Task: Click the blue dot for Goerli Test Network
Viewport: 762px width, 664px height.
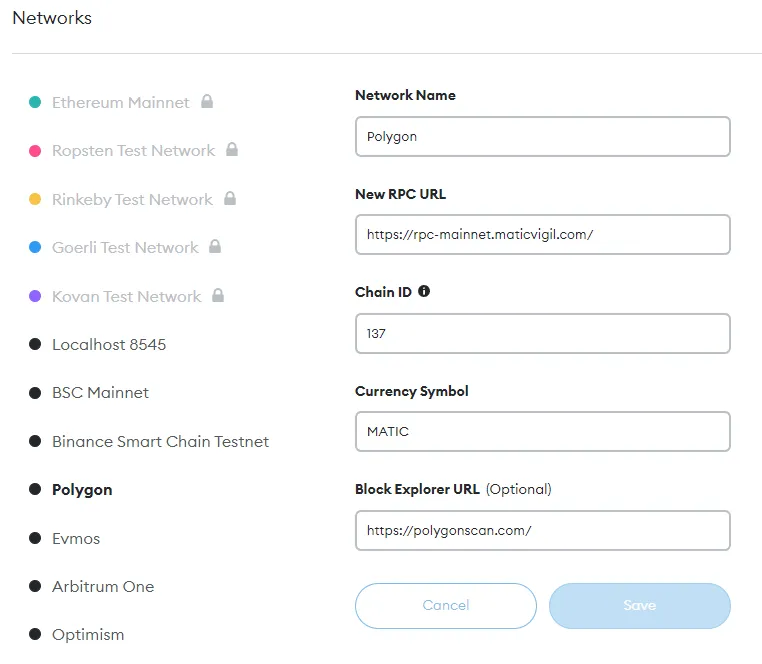Action: [35, 247]
